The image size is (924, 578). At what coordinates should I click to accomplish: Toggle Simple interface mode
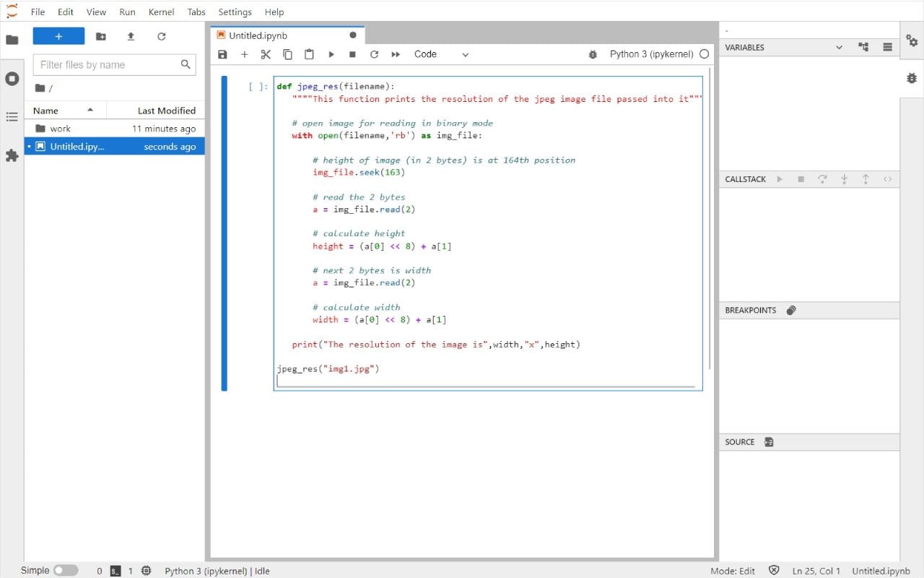coord(64,570)
